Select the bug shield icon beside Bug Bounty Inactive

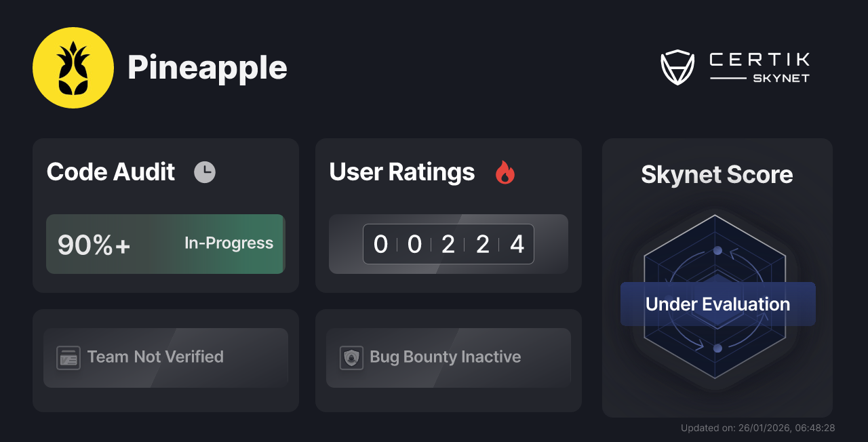[350, 357]
